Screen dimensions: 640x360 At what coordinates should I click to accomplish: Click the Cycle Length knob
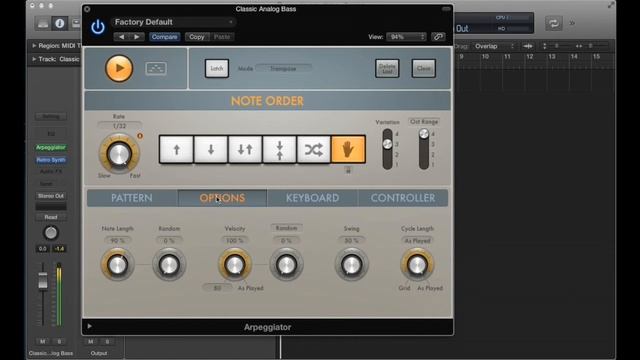(x=417, y=265)
